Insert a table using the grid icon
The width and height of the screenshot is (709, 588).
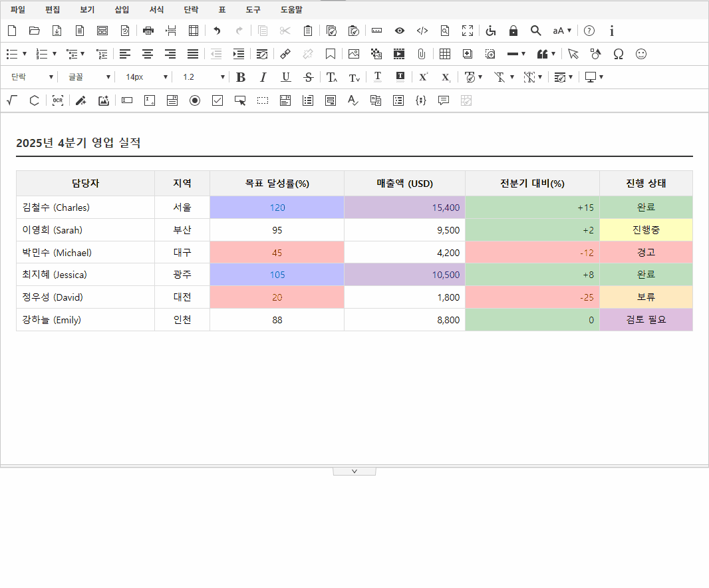click(445, 54)
